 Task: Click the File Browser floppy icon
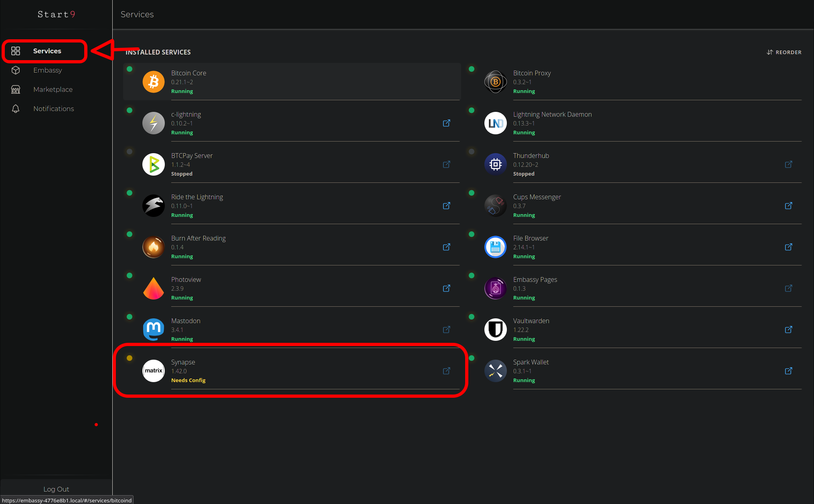tap(496, 247)
